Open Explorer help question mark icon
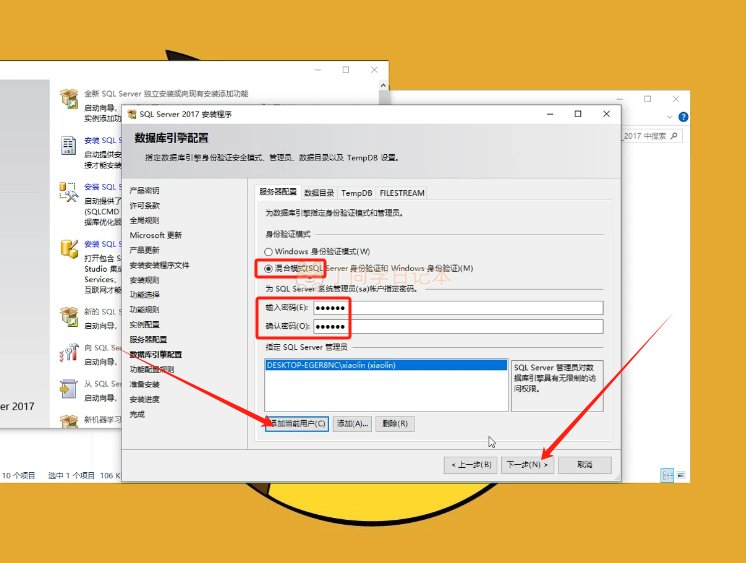Screen dimensions: 746x563 [683, 117]
